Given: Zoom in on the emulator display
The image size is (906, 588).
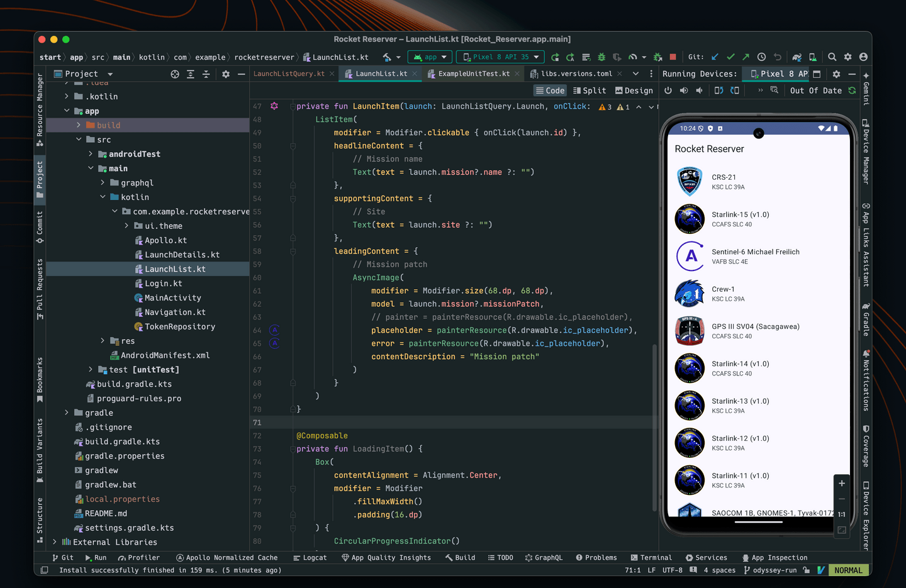Looking at the screenshot, I should click(x=841, y=483).
